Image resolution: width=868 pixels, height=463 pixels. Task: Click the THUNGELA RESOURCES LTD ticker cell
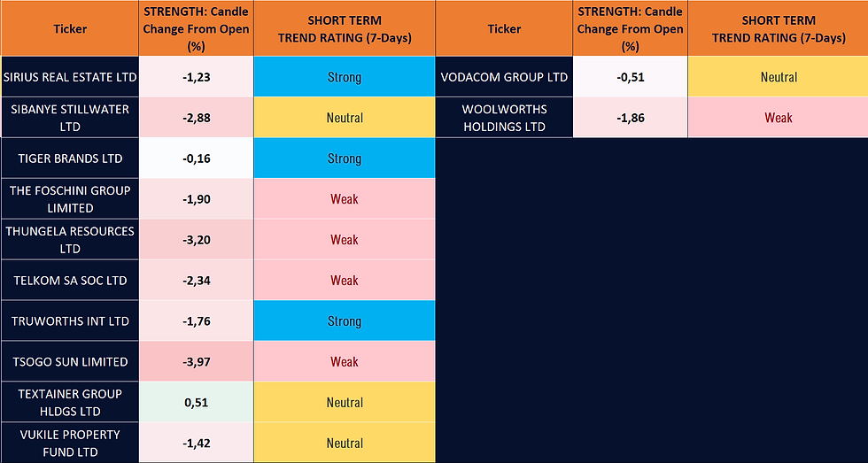point(70,240)
